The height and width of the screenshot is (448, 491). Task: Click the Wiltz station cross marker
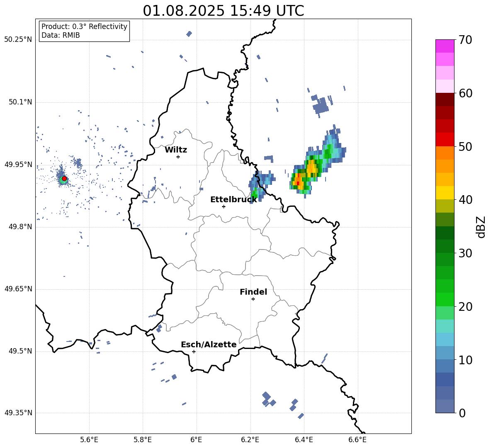click(178, 157)
